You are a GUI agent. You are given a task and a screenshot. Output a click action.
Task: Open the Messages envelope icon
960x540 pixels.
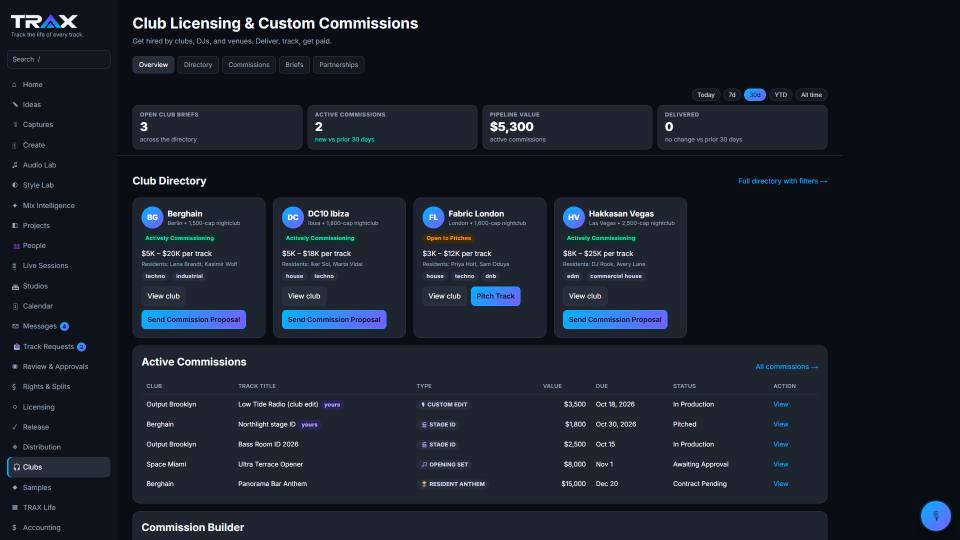15,326
